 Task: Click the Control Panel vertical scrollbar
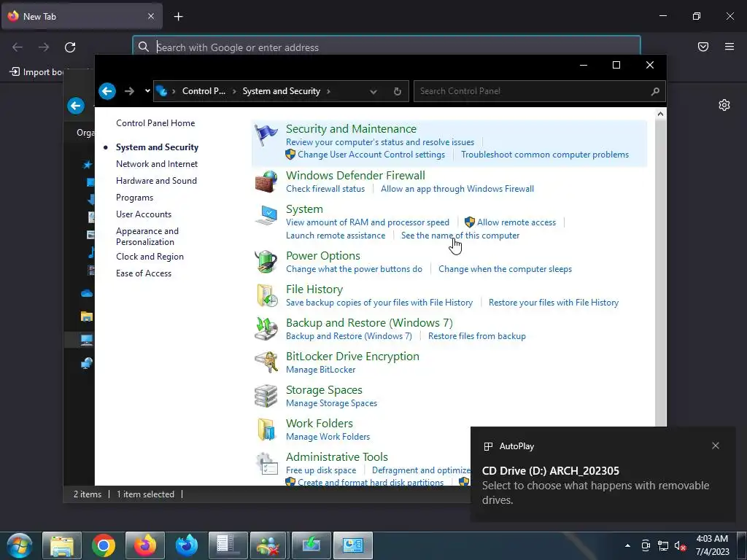point(660,271)
